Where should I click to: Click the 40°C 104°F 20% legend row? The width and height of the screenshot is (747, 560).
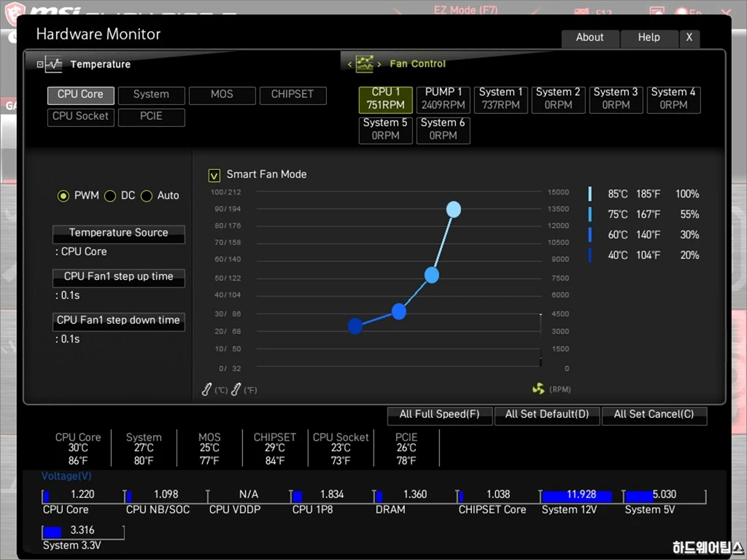[x=644, y=255]
